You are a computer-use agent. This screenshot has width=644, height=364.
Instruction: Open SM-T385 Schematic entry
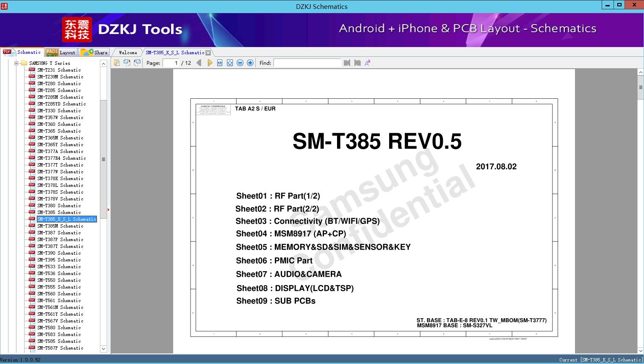59,212
